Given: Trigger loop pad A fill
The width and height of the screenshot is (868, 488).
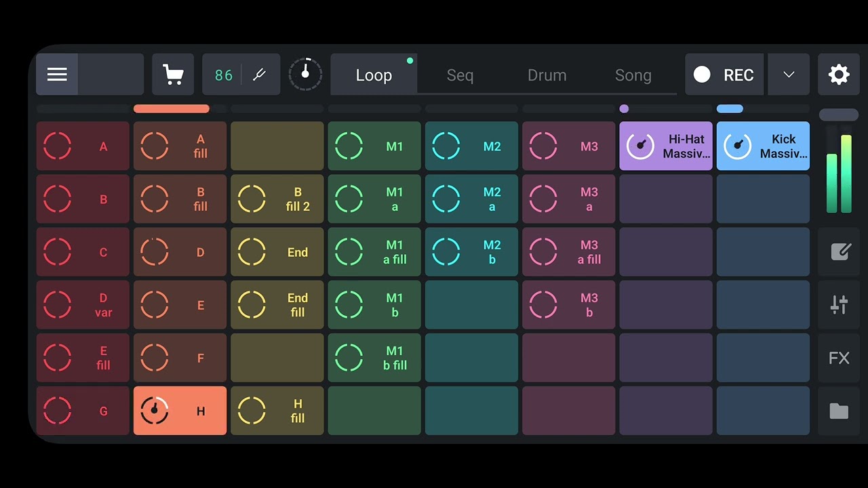Looking at the screenshot, I should click(180, 146).
